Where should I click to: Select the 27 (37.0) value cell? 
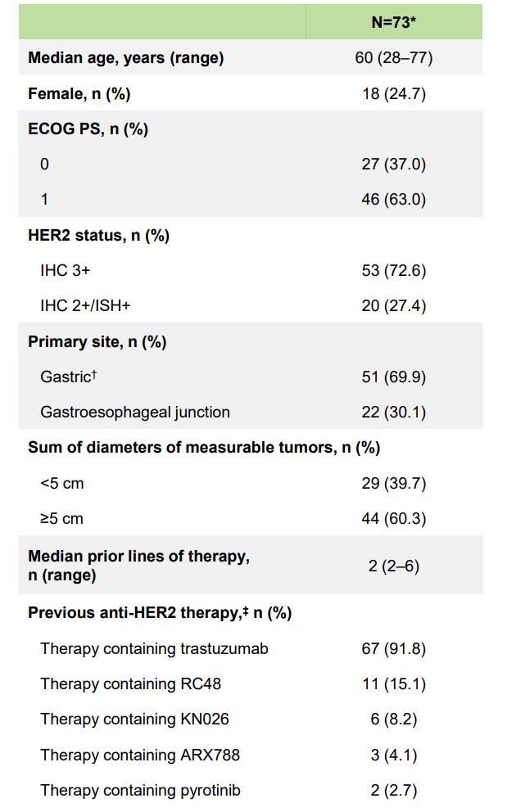(393, 165)
